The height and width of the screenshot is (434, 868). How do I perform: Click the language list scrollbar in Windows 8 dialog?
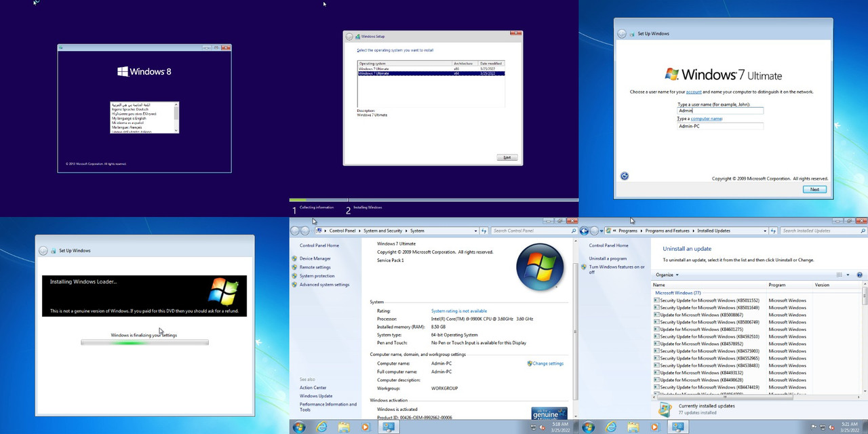coord(176,117)
